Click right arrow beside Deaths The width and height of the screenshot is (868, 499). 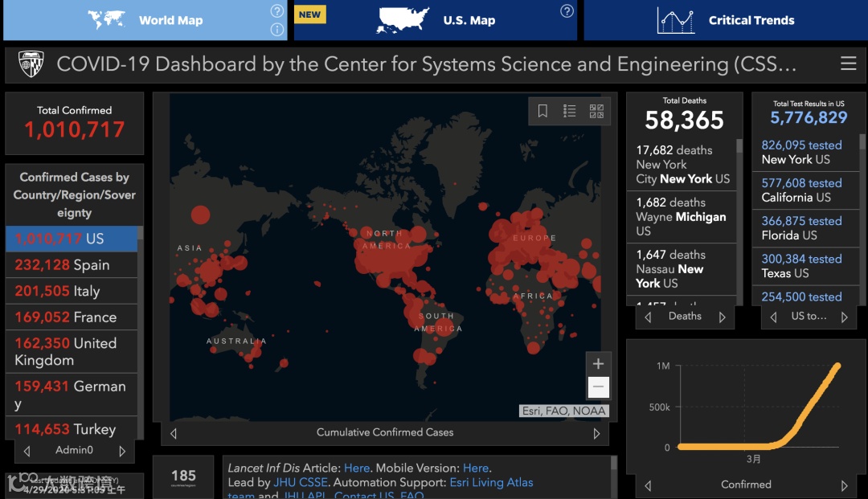[x=722, y=317]
